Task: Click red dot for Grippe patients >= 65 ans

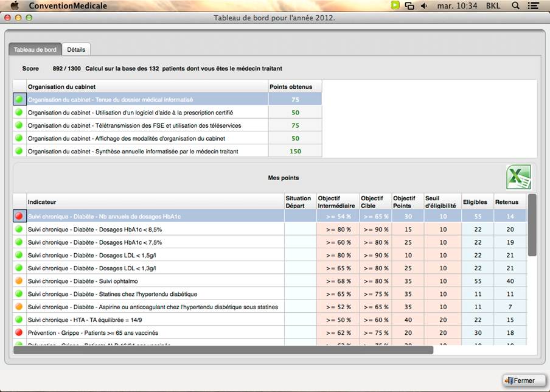Action: tap(19, 332)
